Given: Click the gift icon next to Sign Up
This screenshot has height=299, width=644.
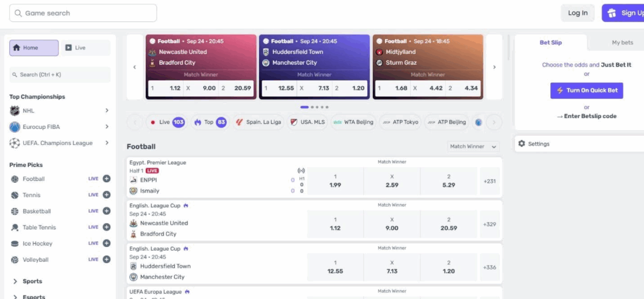Looking at the screenshot, I should (613, 13).
